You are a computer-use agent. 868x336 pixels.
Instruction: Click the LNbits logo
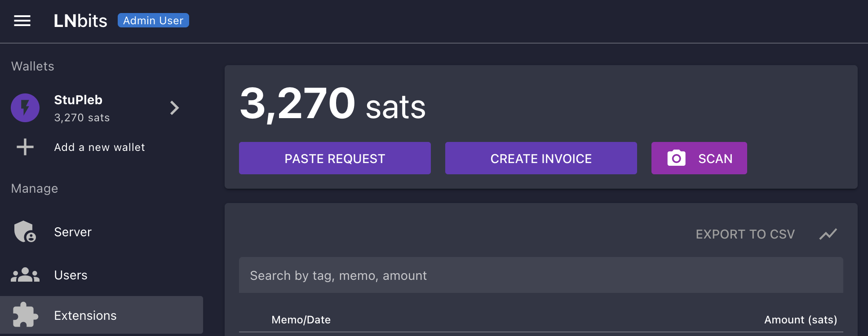point(80,20)
